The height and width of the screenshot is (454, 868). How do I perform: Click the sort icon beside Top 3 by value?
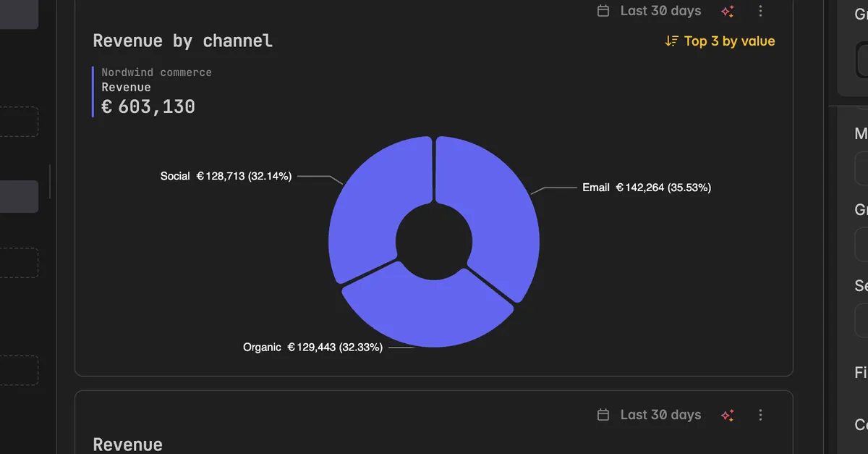click(672, 41)
